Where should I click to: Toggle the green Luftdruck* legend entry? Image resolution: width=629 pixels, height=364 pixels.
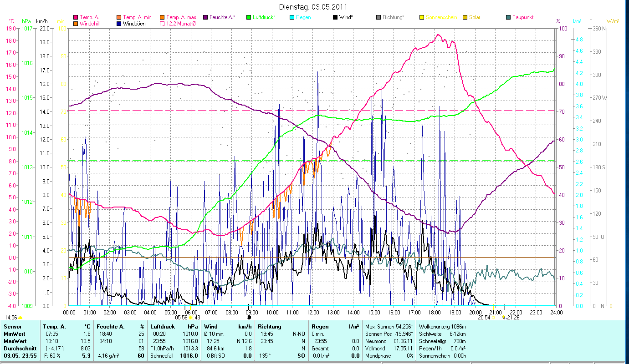[249, 17]
